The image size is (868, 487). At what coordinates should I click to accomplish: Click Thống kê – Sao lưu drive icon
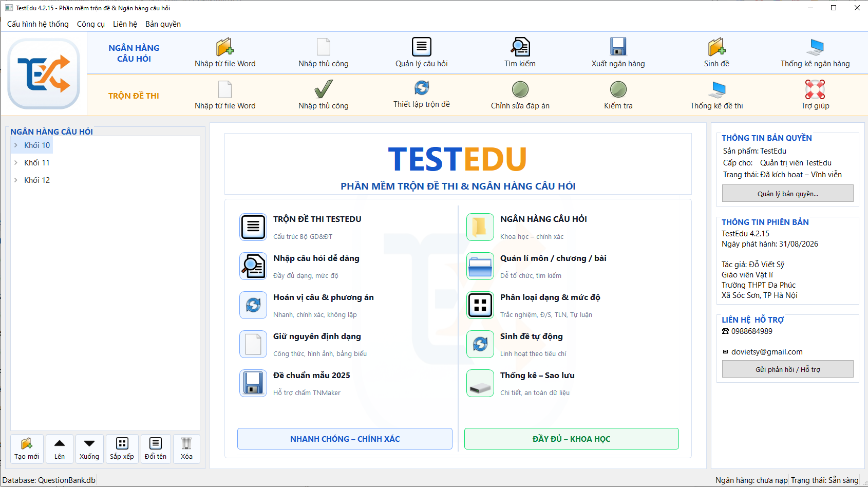pyautogui.click(x=480, y=383)
